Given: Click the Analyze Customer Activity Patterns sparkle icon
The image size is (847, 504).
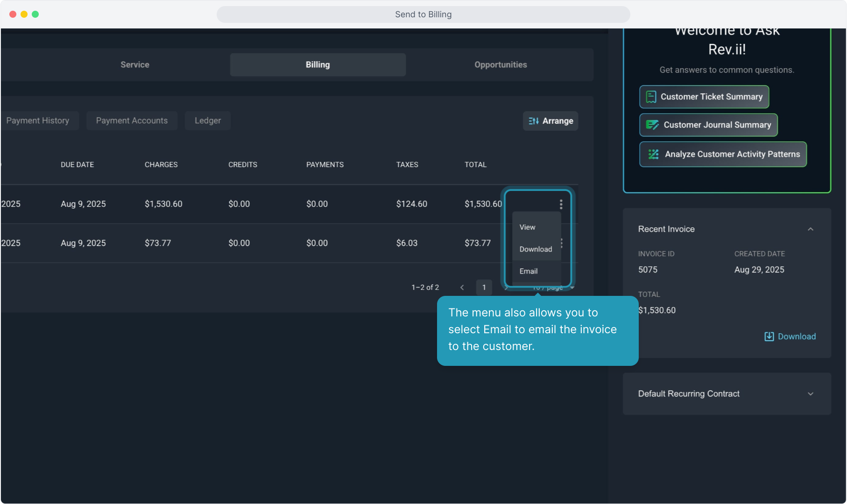Looking at the screenshot, I should pos(653,154).
